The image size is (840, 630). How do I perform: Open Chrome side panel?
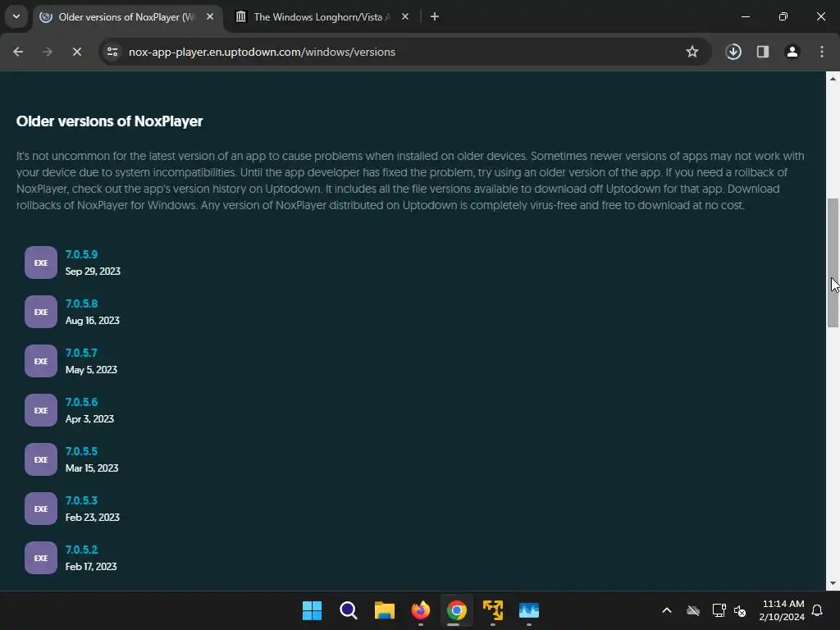coord(763,52)
